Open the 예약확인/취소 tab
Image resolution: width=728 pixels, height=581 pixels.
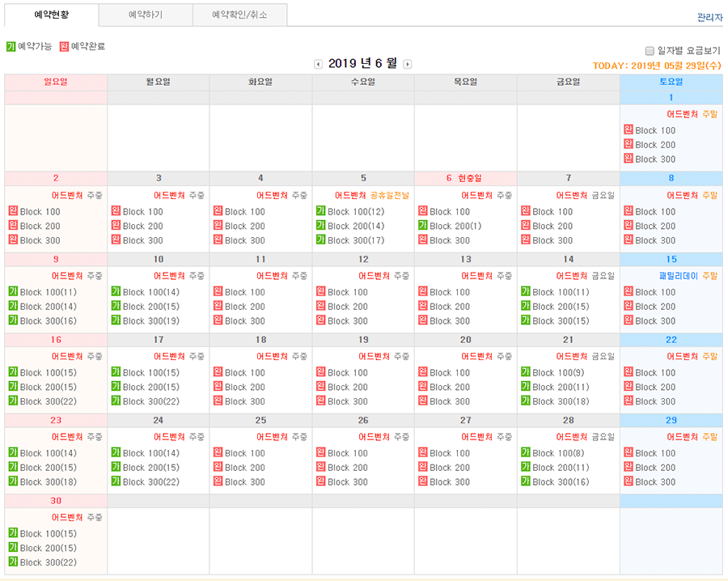pos(239,15)
